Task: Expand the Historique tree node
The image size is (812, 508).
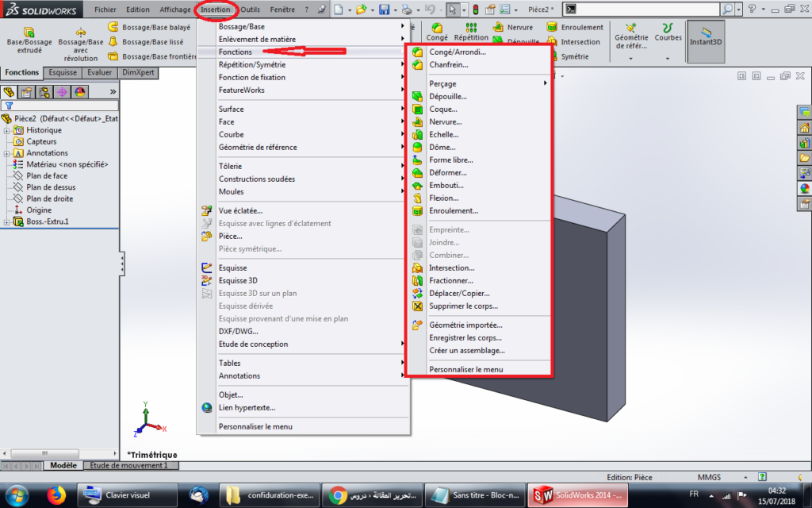Action: (x=7, y=130)
